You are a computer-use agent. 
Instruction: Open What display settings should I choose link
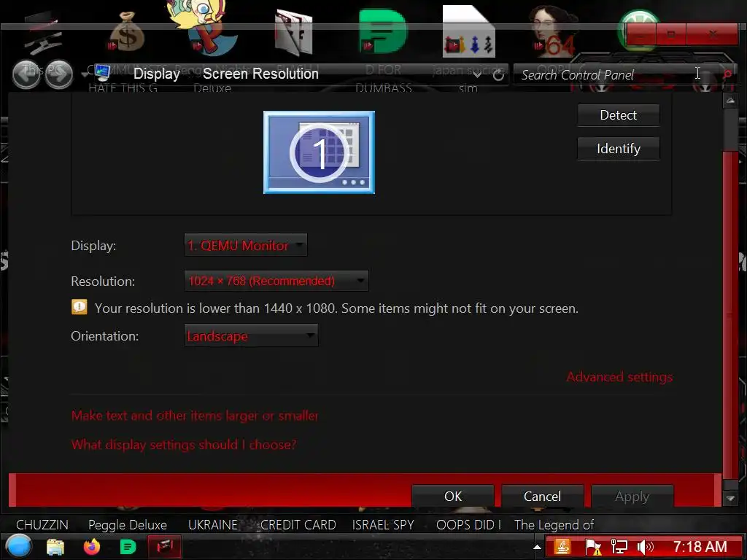183,444
